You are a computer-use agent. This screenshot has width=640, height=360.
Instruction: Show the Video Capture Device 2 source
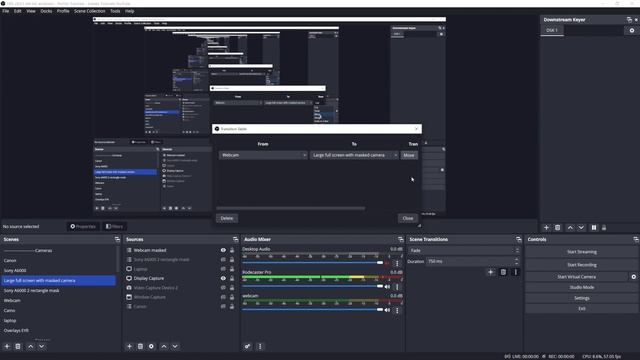(223, 288)
